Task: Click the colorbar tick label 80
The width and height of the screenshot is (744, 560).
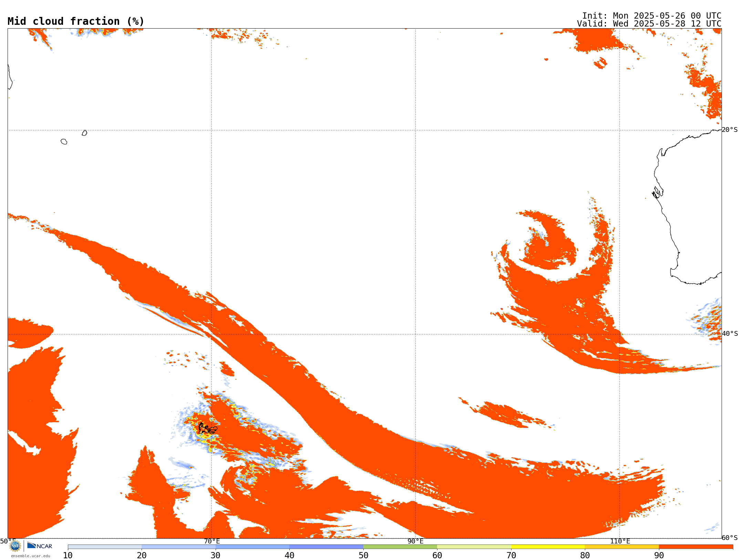Action: coord(585,556)
